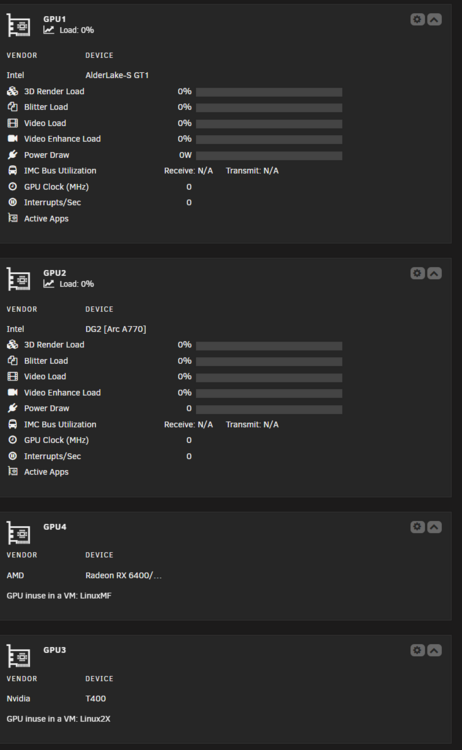Click the GPU2 device name DG2 Arc A770
The width and height of the screenshot is (462, 750).
116,329
